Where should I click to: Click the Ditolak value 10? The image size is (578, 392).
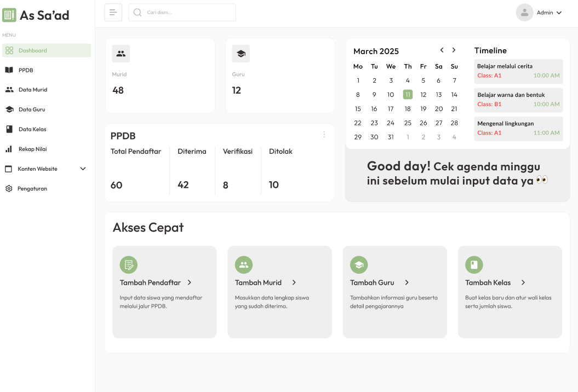(x=274, y=185)
